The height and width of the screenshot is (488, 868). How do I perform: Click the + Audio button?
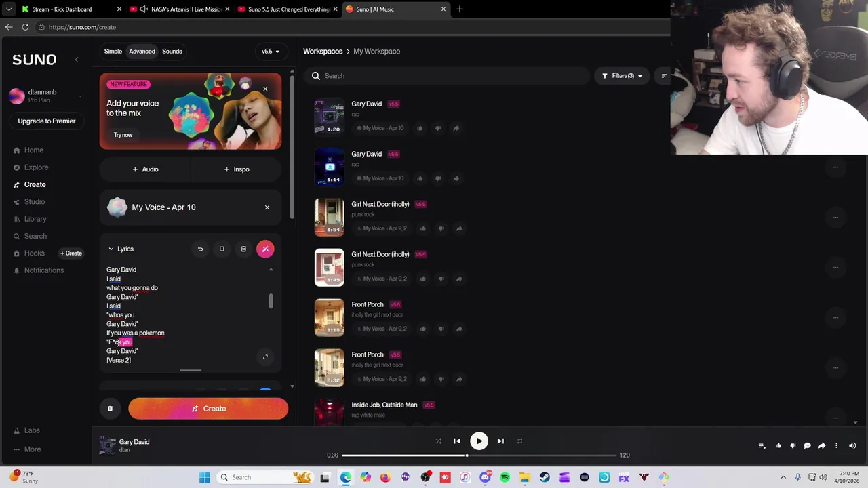[145, 169]
